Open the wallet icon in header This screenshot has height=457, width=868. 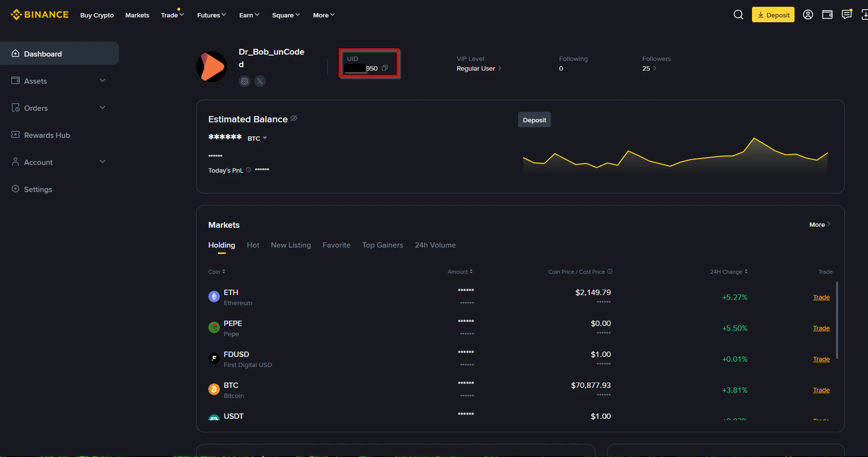[x=827, y=15]
